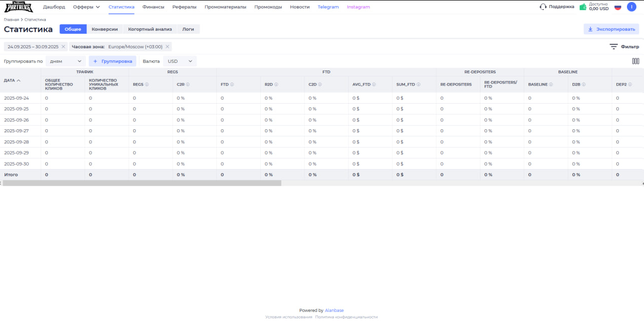Switch to the Конверсии tab
The height and width of the screenshot is (321, 644).
pyautogui.click(x=105, y=29)
